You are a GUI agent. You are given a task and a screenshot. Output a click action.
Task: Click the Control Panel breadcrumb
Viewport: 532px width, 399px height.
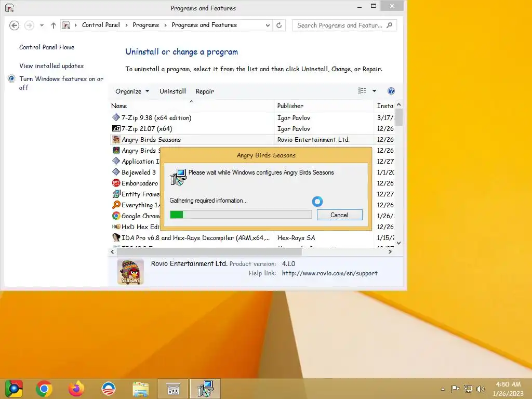[x=101, y=25]
